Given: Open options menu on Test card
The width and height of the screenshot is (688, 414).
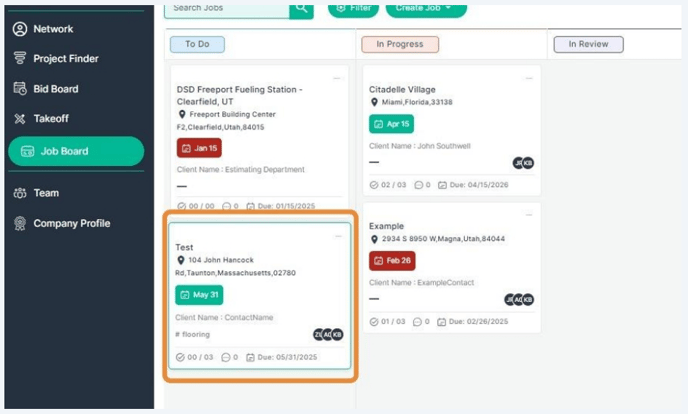Looking at the screenshot, I should pos(338,236).
